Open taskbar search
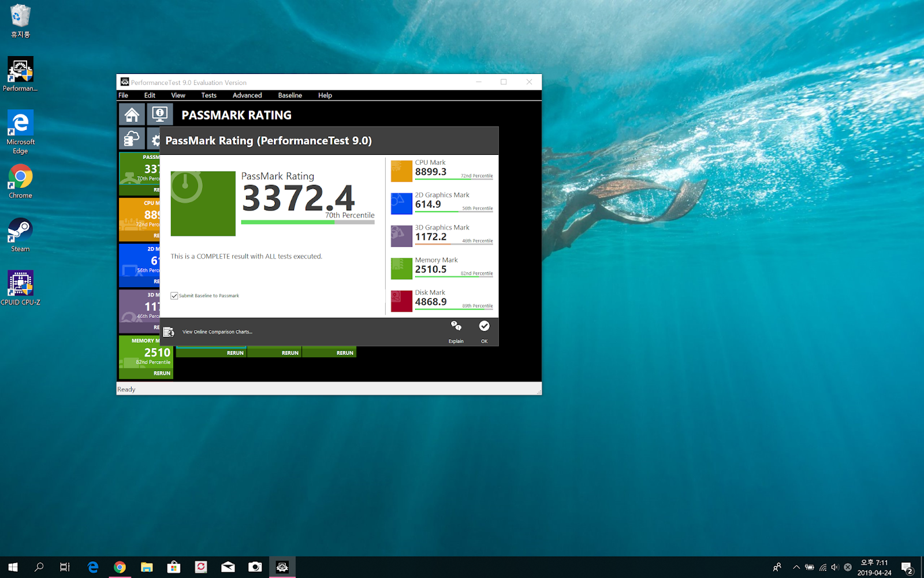This screenshot has height=578, width=924. tap(39, 567)
